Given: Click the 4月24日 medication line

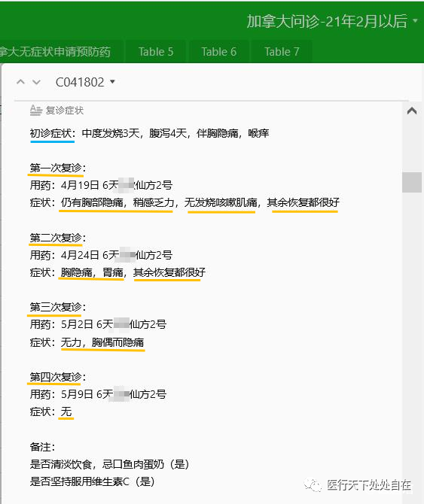Looking at the screenshot, I should click(101, 255).
